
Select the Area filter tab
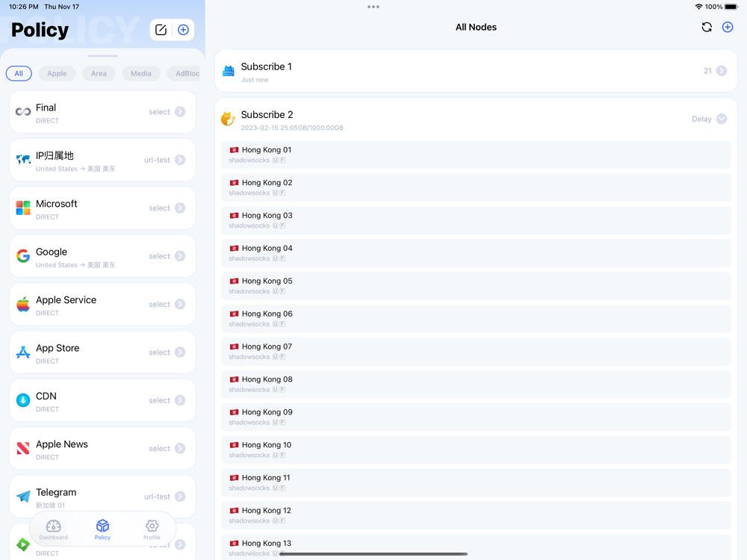click(99, 73)
